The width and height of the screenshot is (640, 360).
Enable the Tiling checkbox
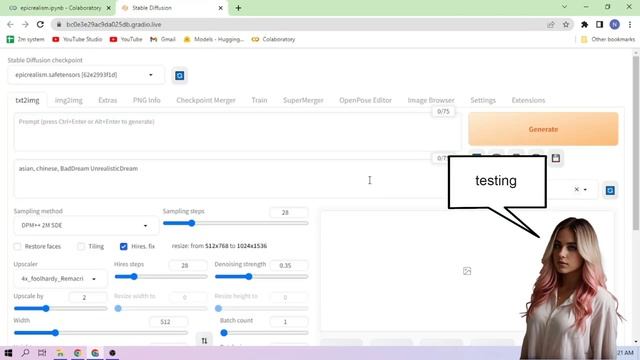tap(81, 247)
